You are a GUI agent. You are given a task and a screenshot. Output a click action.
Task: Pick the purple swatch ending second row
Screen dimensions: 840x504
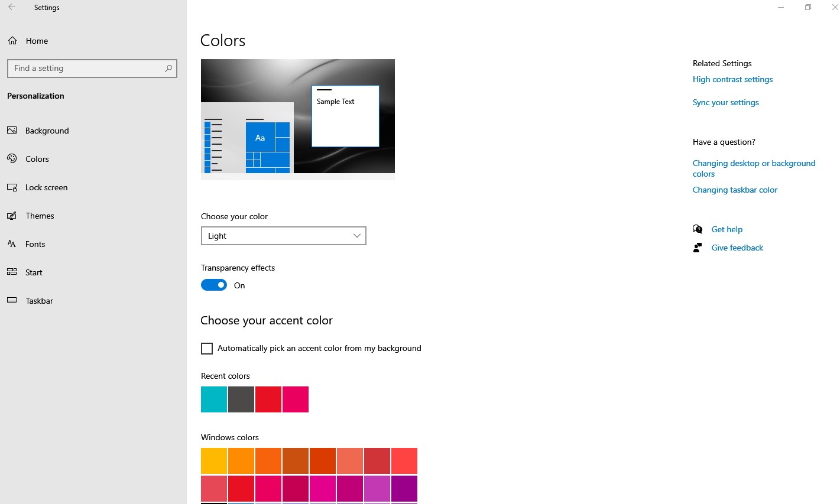click(x=404, y=489)
